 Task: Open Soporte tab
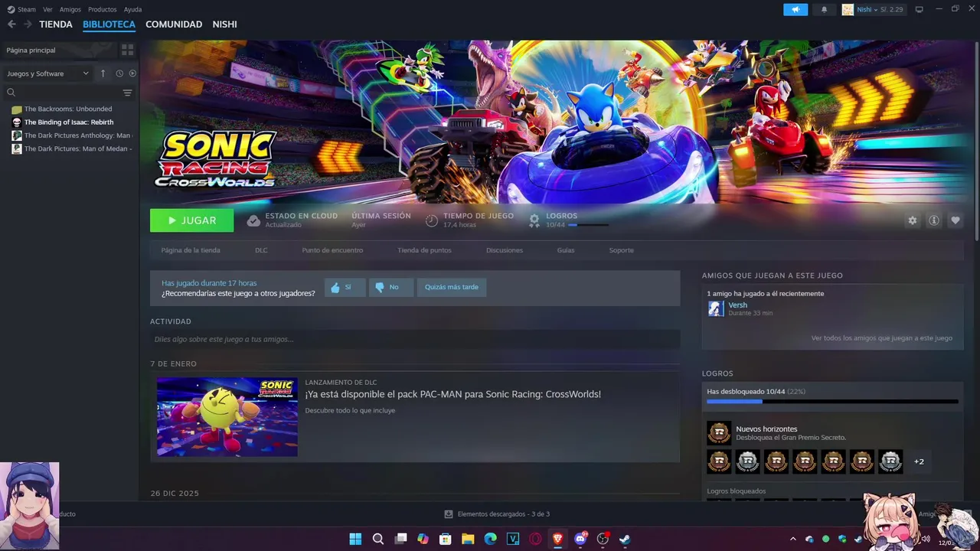pyautogui.click(x=621, y=250)
